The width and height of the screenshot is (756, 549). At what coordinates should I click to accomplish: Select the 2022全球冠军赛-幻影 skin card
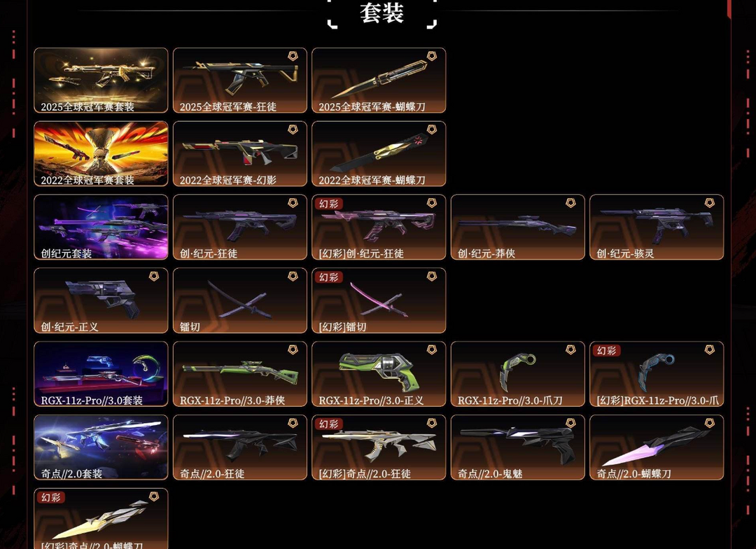click(x=240, y=153)
